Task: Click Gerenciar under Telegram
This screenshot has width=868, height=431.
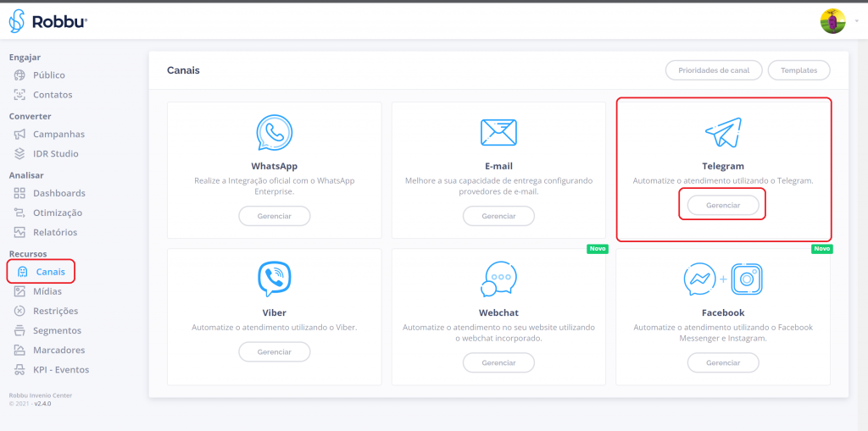Action: [x=723, y=206]
